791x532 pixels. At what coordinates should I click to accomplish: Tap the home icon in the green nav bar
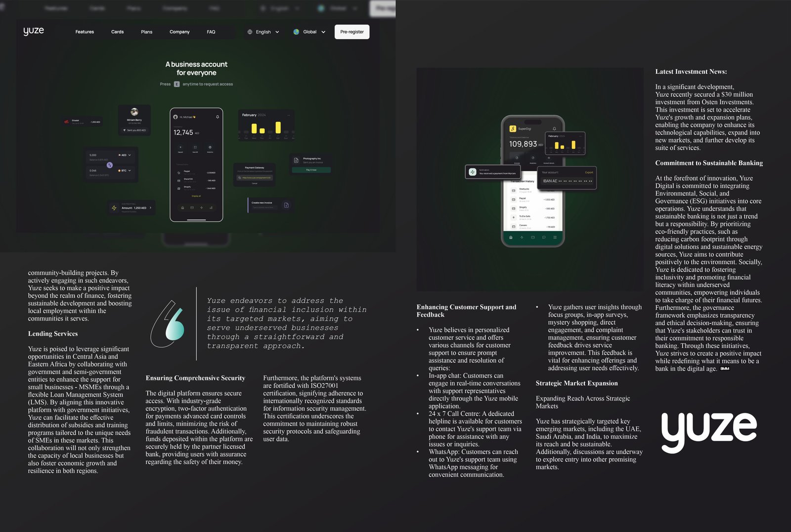click(511, 237)
